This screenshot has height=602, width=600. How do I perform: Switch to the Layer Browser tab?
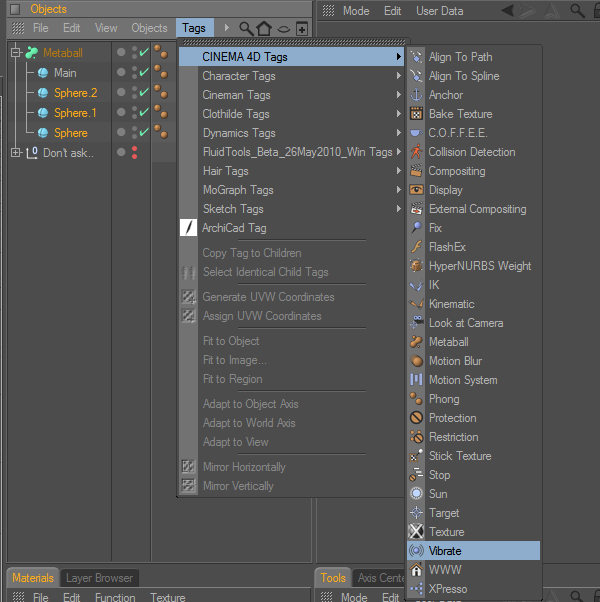pyautogui.click(x=99, y=578)
